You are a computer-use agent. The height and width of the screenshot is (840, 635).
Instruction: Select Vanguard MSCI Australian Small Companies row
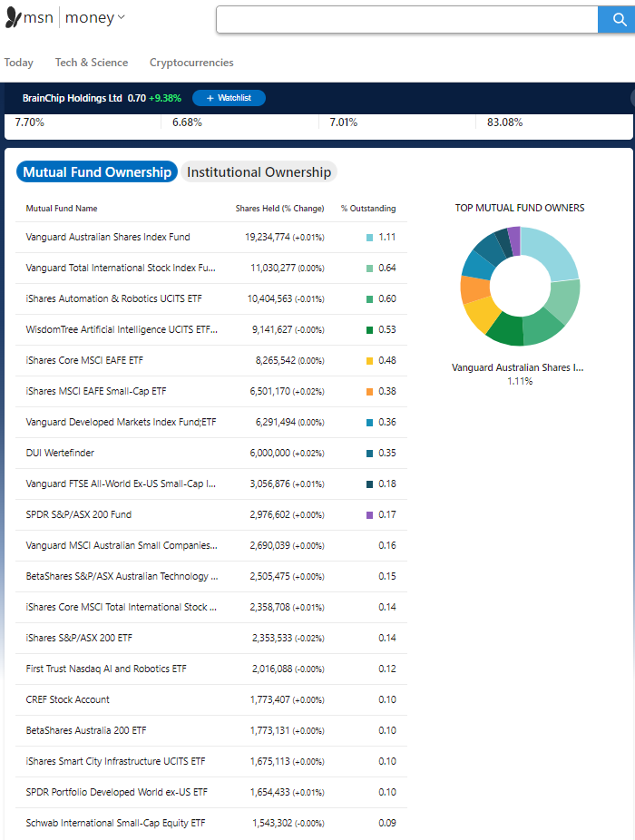[x=211, y=545]
